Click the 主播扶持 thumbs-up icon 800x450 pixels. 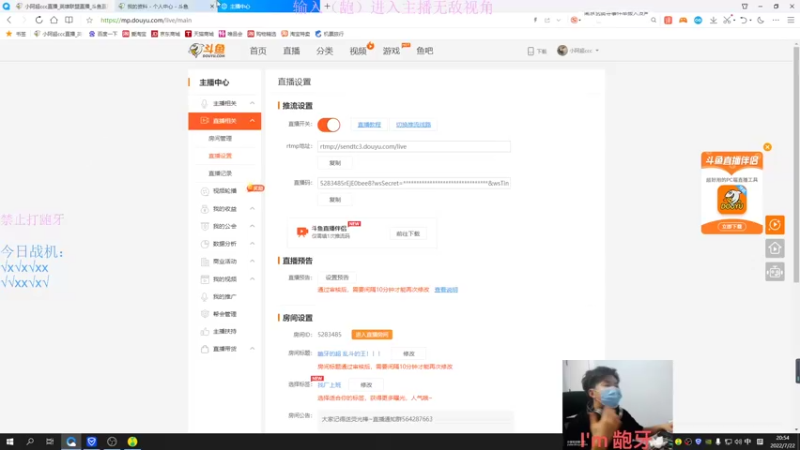205,332
